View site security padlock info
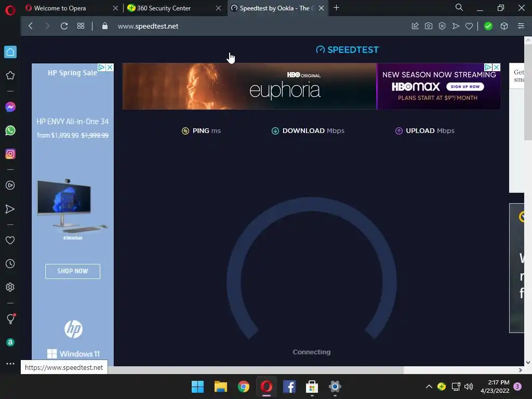Screen dimensions: 532x399 105,26
